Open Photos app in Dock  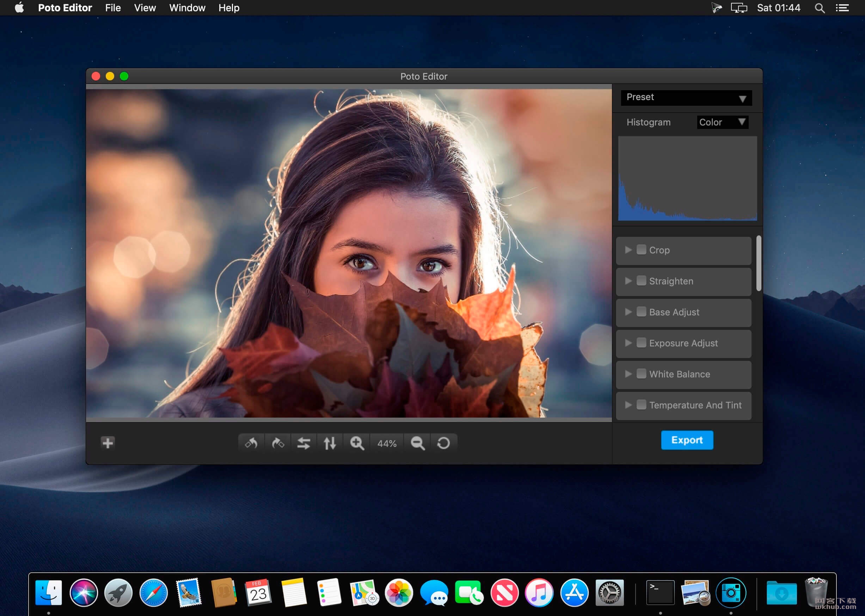pyautogui.click(x=399, y=592)
